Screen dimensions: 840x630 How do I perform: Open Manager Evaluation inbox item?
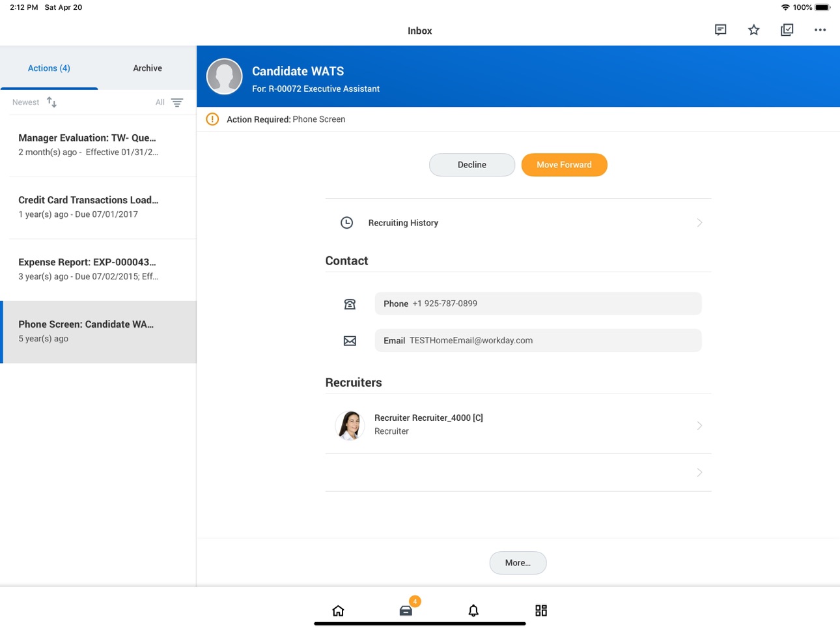click(x=98, y=145)
